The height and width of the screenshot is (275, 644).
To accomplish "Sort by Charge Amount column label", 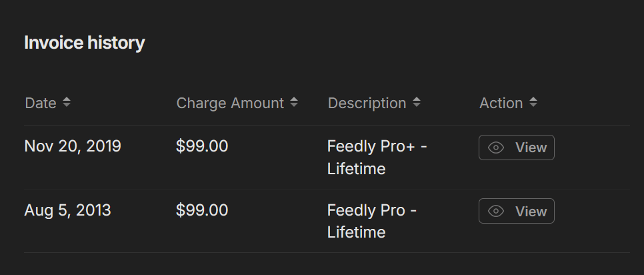I will tap(230, 103).
